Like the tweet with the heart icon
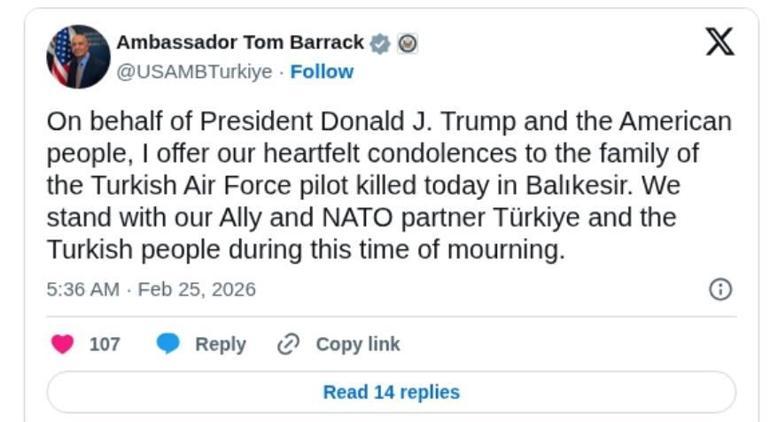The width and height of the screenshot is (770, 422). tap(62, 344)
